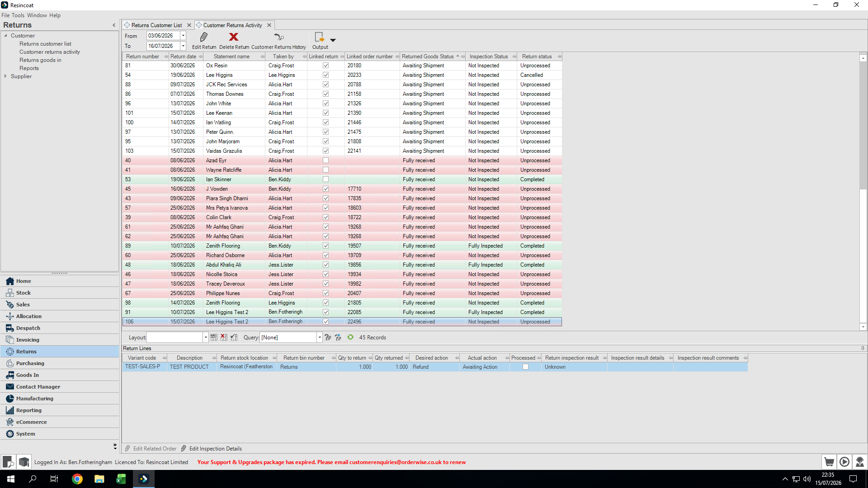Click the From date input field
This screenshot has width=868, height=488.
tap(163, 36)
